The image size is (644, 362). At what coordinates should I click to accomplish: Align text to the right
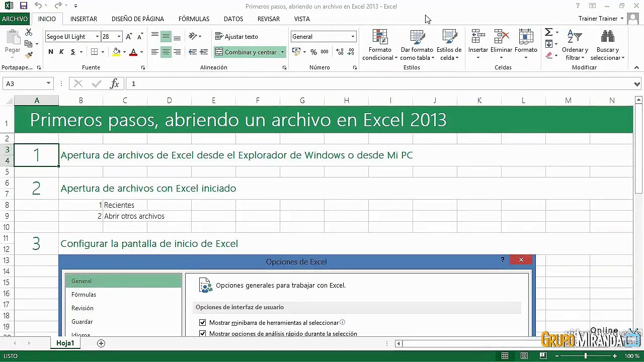point(177,52)
